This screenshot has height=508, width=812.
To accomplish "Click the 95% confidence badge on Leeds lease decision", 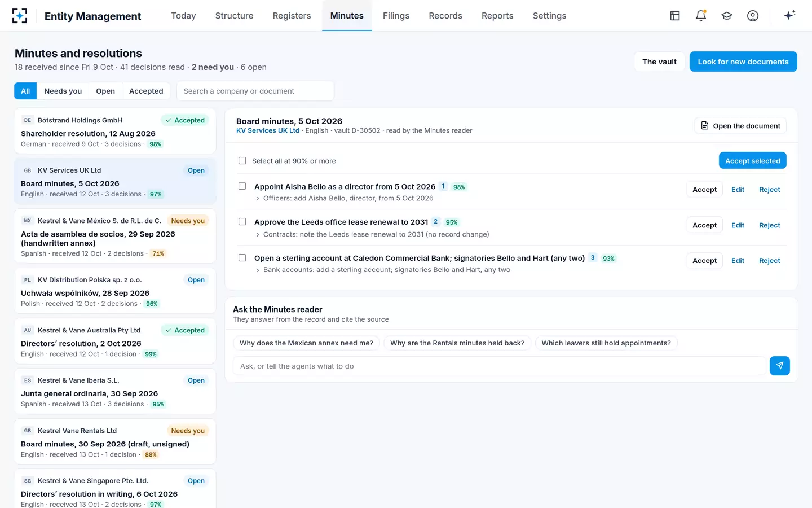I will point(452,222).
